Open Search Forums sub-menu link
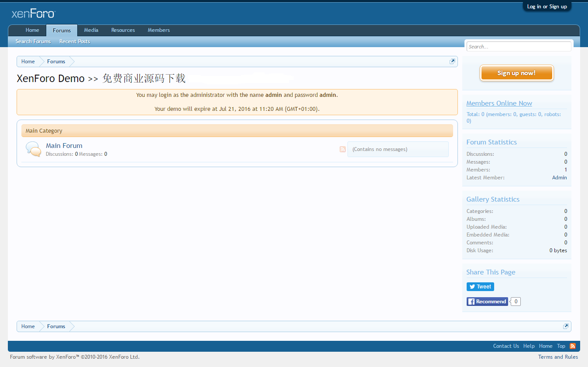588x367 pixels. (x=33, y=41)
